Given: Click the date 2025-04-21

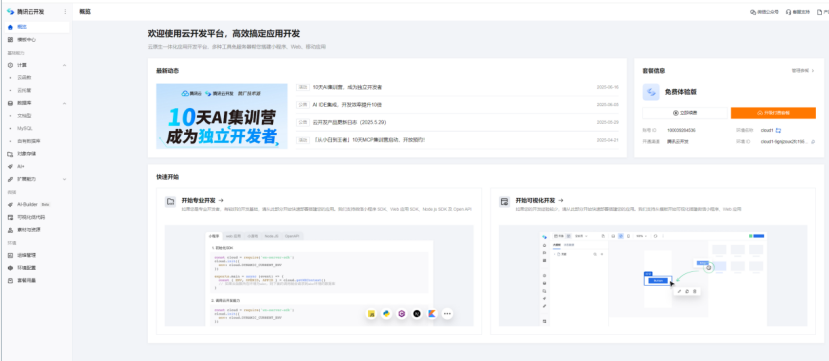Looking at the screenshot, I should tap(607, 140).
